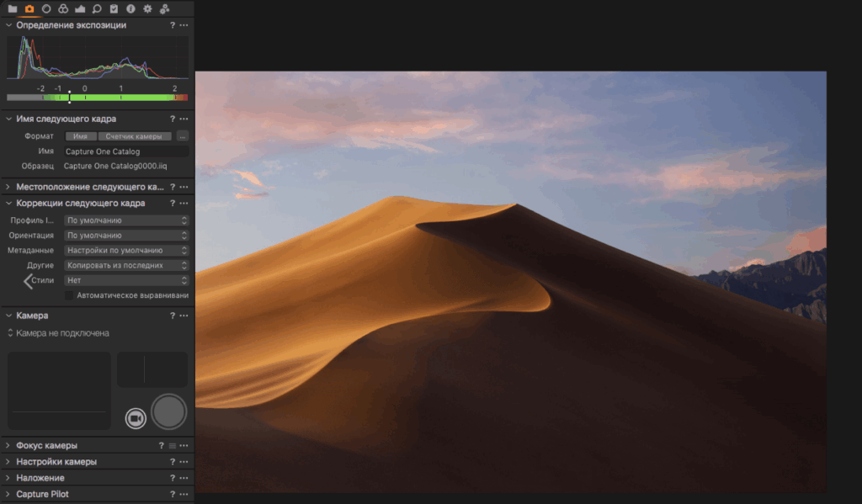Collapse the Определение экспозиции panel
Viewport: 862px width, 504px height.
tap(8, 25)
